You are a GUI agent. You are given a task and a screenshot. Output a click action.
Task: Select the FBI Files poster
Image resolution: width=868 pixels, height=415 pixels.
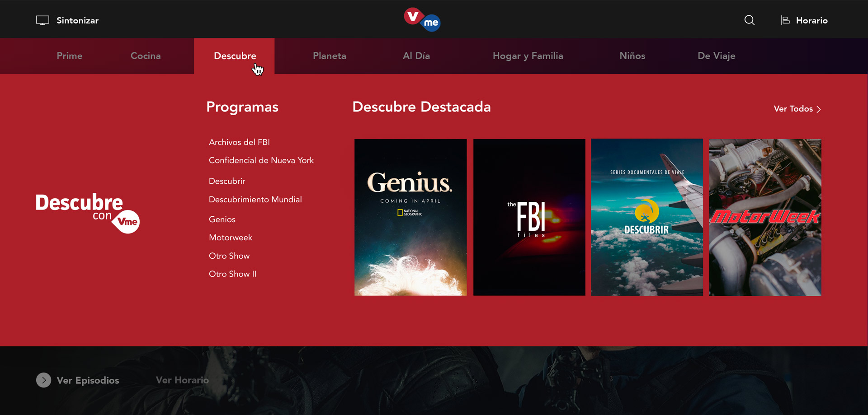pos(529,217)
